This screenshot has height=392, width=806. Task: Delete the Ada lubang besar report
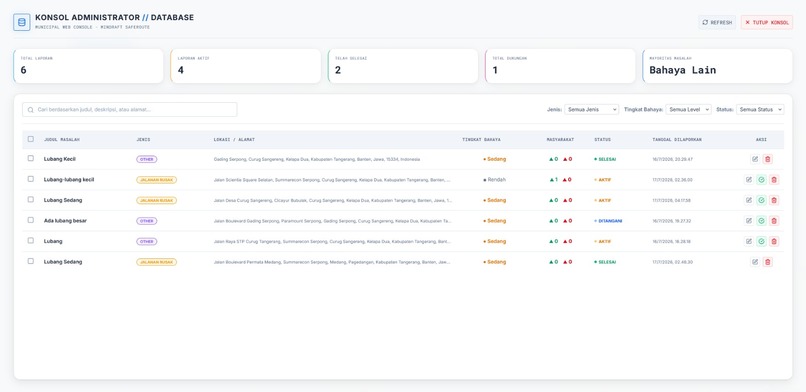774,221
